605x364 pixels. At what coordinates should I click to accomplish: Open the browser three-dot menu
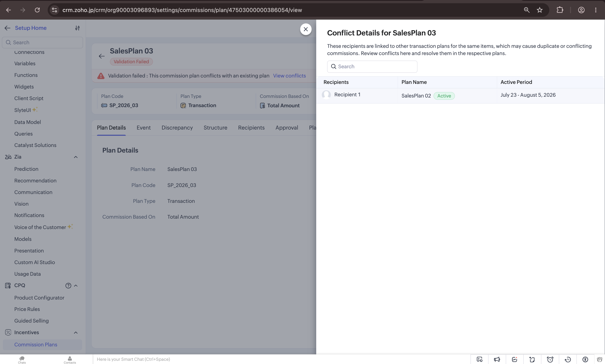pyautogui.click(x=596, y=10)
